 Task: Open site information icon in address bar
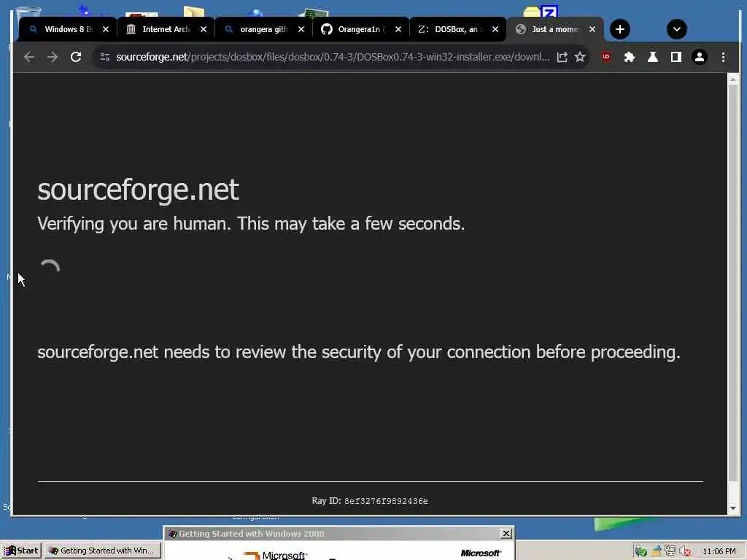coord(105,57)
